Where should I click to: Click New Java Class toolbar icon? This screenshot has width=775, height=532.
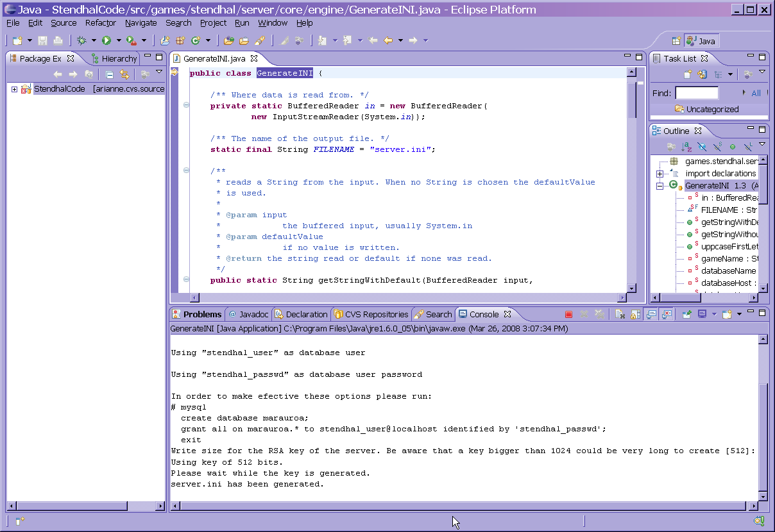(x=196, y=40)
